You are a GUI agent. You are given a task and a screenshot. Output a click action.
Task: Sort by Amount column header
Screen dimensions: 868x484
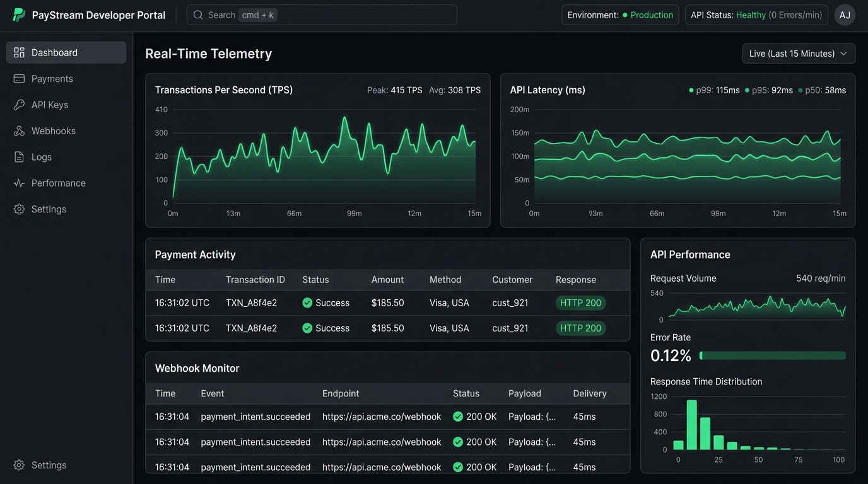coord(387,280)
